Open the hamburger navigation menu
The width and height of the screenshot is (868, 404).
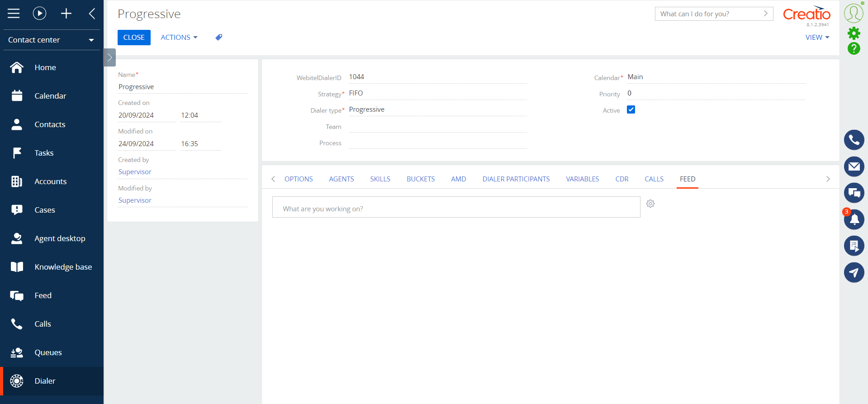tap(14, 14)
